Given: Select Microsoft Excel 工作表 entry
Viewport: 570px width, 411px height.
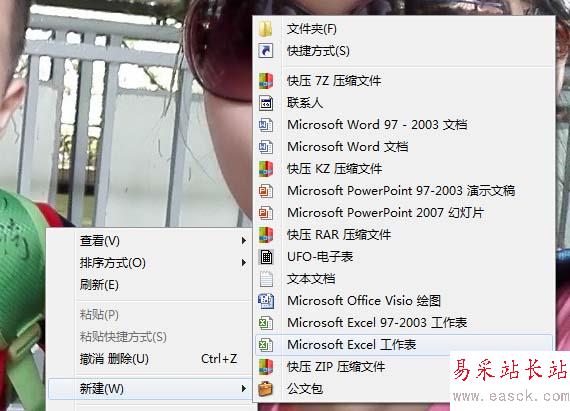Looking at the screenshot, I should (x=404, y=344).
